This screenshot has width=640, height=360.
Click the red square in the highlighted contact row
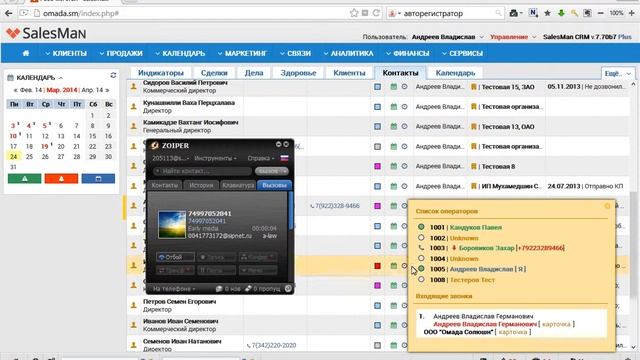click(378, 266)
